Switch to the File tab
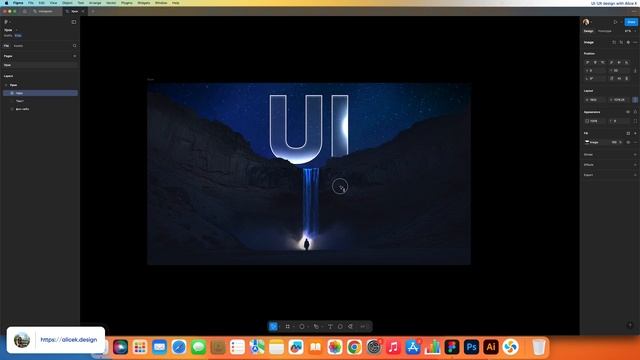The height and width of the screenshot is (360, 640). (7, 46)
